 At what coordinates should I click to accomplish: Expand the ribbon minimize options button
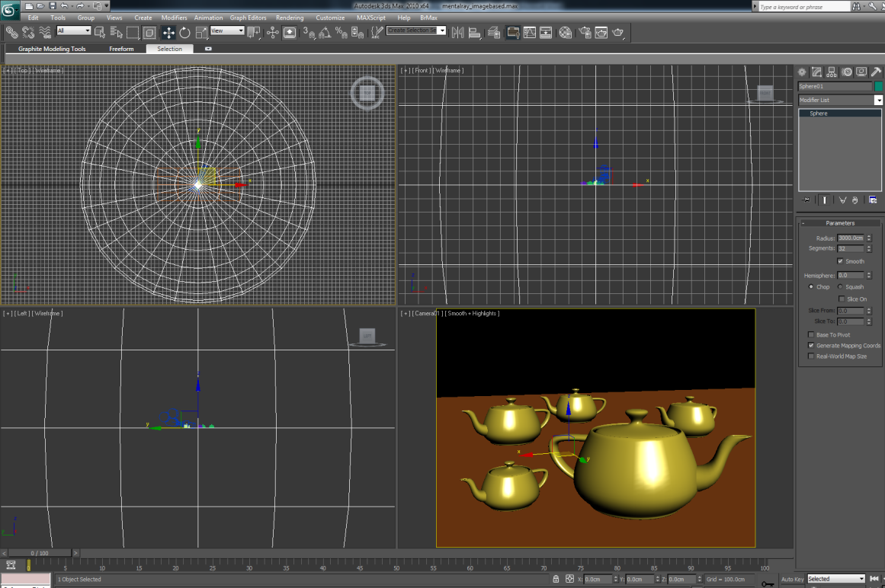208,49
